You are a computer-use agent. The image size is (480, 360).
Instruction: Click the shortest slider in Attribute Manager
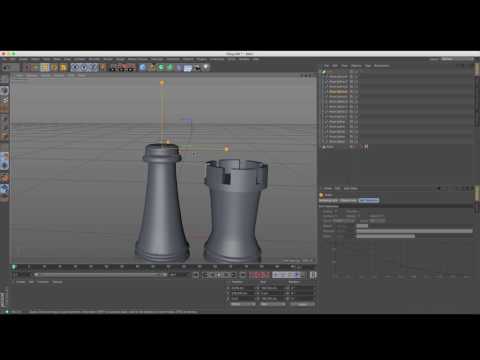tap(362, 226)
